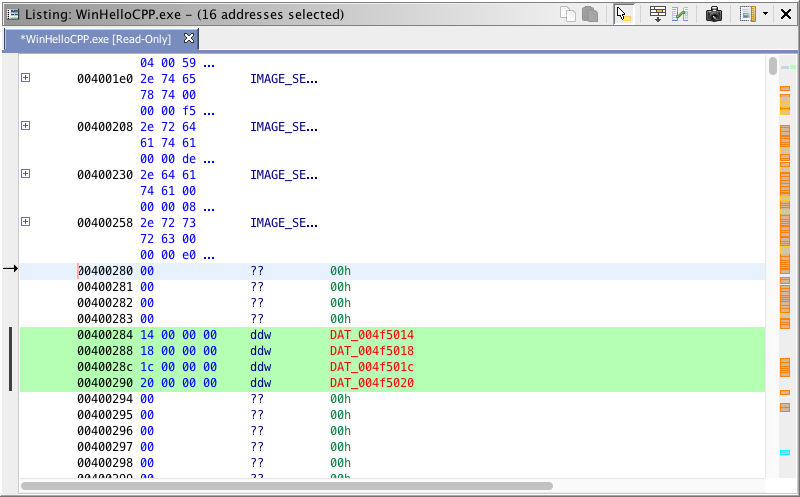Expand the structure at address 00400258
This screenshot has height=497, width=800.
(26, 222)
